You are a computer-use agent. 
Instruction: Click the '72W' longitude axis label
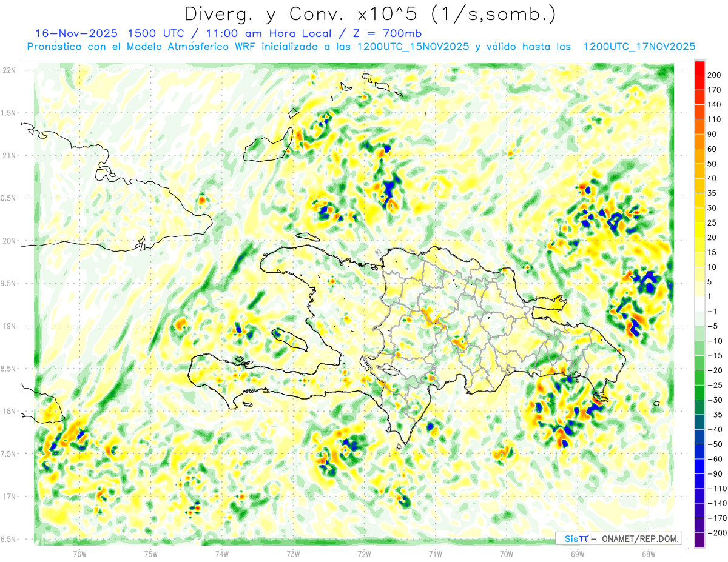(x=364, y=554)
